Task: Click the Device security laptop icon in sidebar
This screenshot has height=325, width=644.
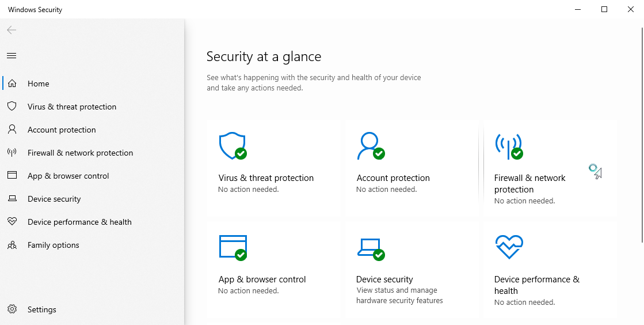Action: tap(12, 199)
